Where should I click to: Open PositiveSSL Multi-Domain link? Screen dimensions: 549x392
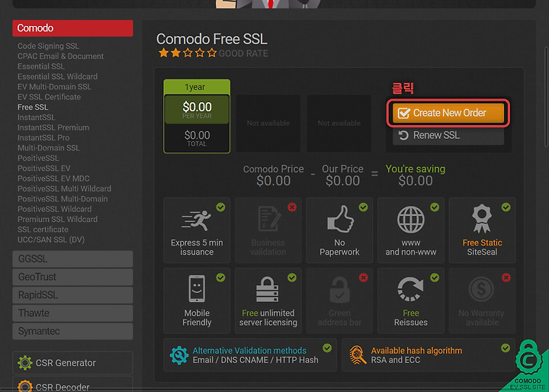coord(63,198)
